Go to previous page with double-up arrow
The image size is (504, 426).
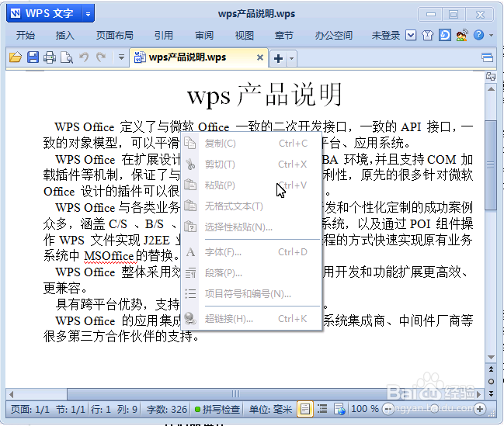(491, 369)
